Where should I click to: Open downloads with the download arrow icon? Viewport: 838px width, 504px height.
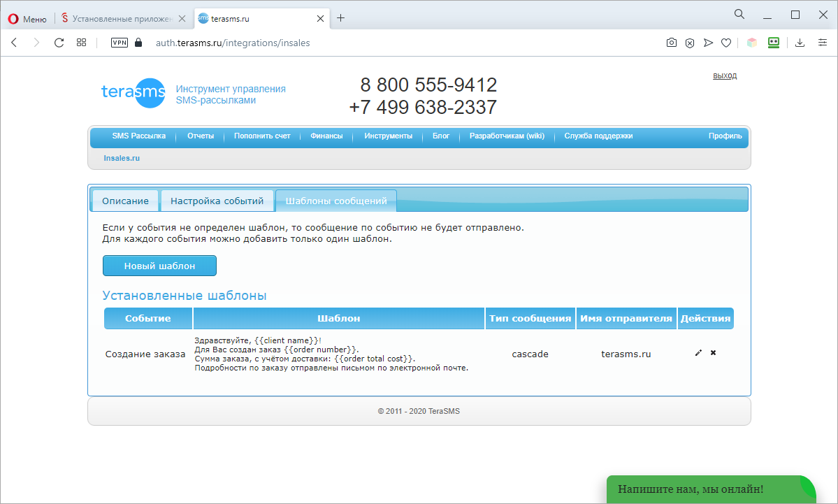click(800, 43)
